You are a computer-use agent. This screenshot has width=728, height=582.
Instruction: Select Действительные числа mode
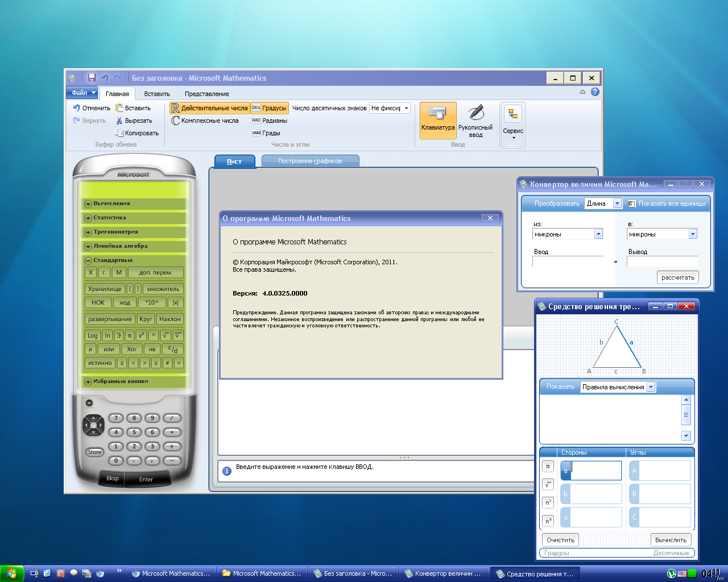209,108
